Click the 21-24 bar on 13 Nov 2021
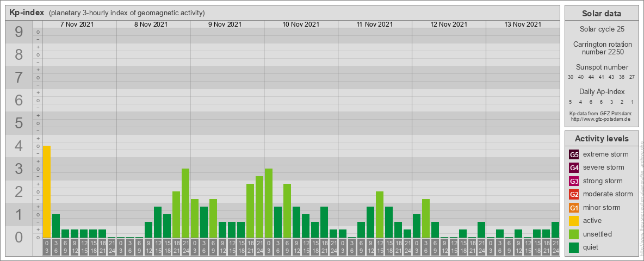 pos(555,230)
